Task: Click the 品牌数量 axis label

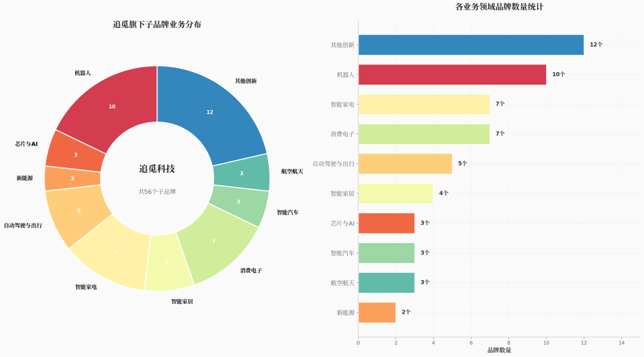Action: (500, 349)
